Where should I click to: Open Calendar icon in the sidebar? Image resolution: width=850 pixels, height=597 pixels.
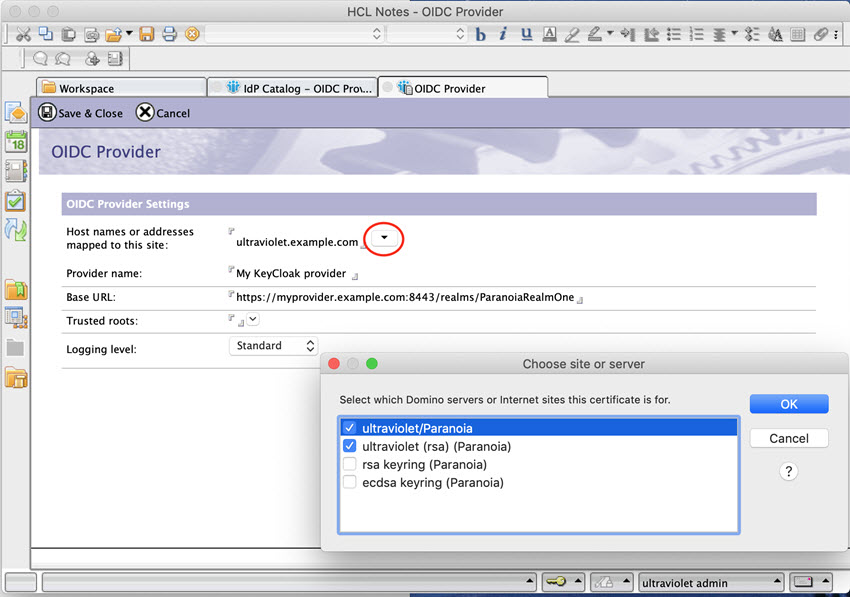16,142
